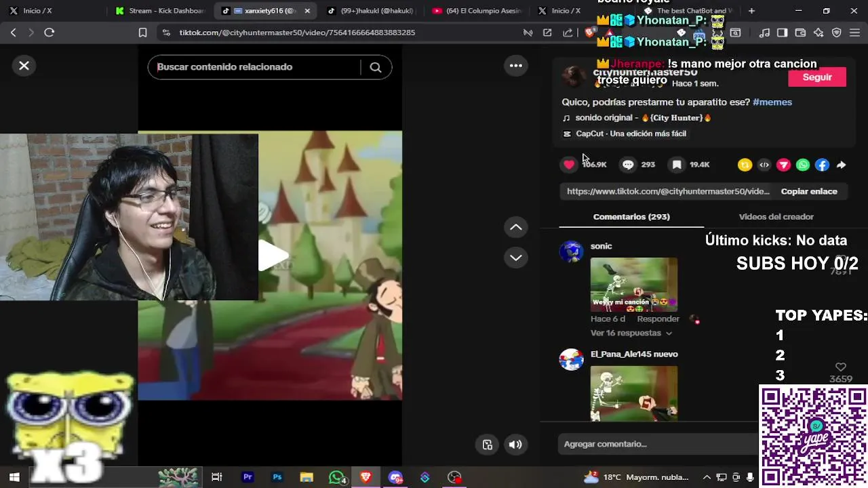Open Brave Shields lion icon
This screenshot has height=488, width=868.
[x=589, y=32]
